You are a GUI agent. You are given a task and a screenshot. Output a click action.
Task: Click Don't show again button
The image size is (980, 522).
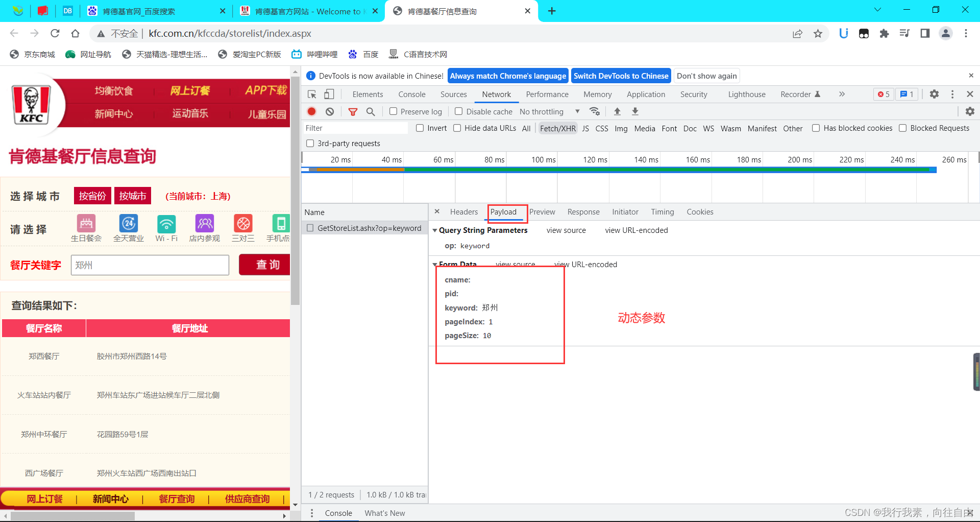[x=707, y=76]
